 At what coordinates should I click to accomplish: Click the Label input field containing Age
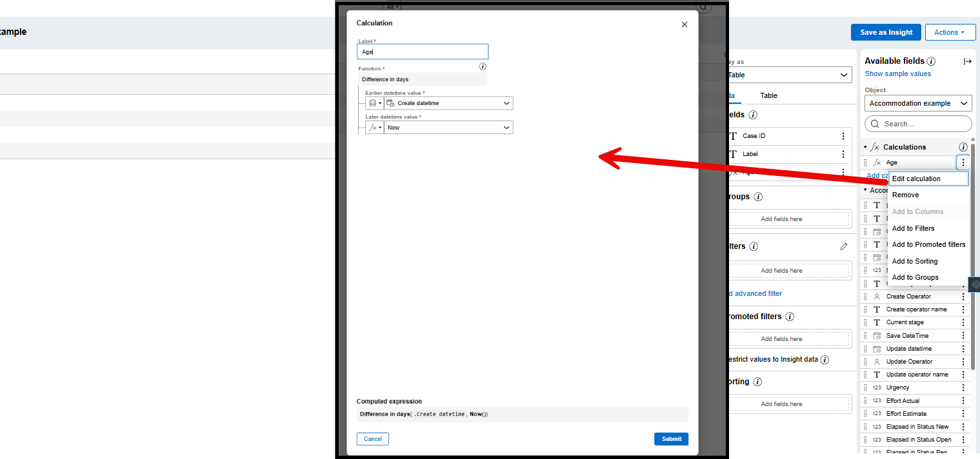(x=423, y=52)
